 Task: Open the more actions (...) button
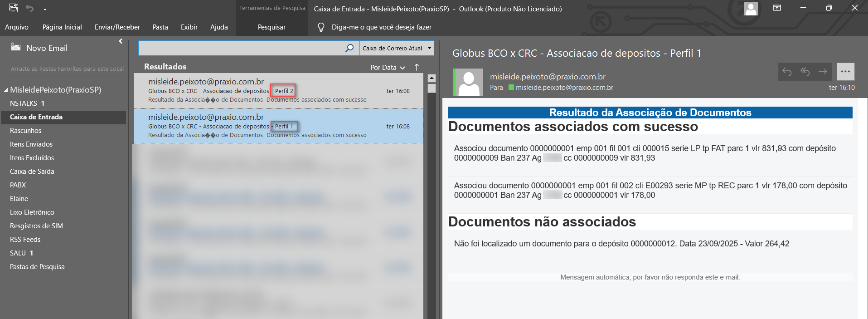(x=845, y=72)
